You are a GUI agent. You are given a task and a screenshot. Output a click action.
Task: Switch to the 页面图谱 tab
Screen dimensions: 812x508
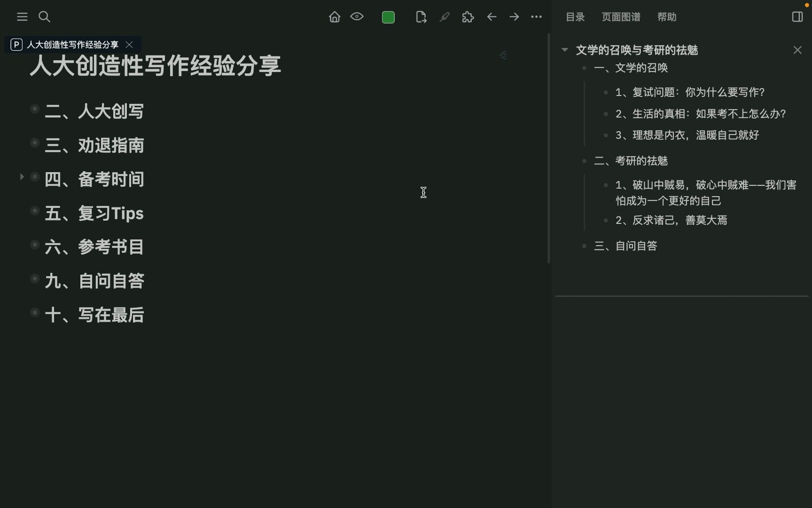pyautogui.click(x=621, y=17)
